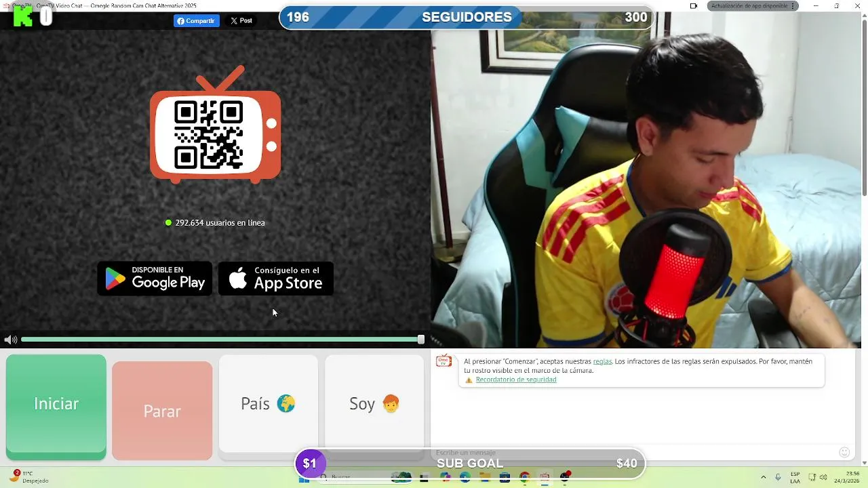Open OBS icon with red badge in taskbar
Viewport: 868px width, 488px height.
pos(565,477)
